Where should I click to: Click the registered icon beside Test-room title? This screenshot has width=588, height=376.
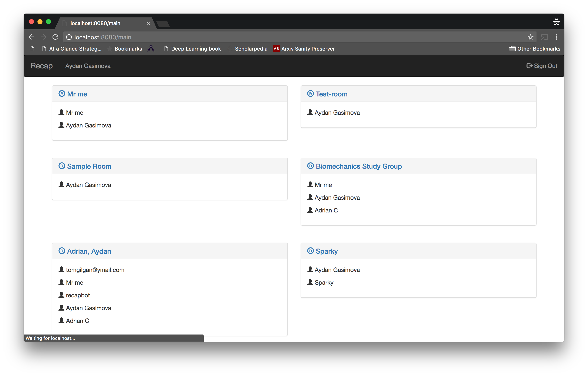point(310,93)
